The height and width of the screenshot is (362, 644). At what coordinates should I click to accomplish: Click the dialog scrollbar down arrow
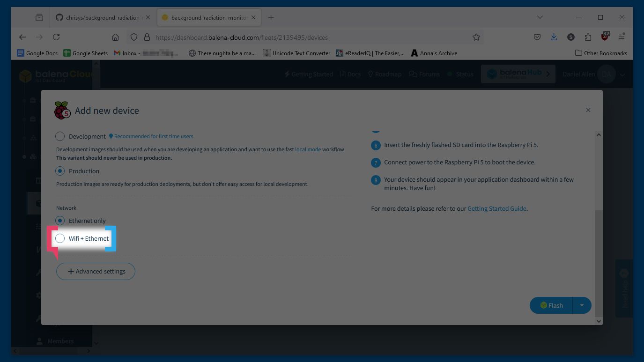pos(599,321)
